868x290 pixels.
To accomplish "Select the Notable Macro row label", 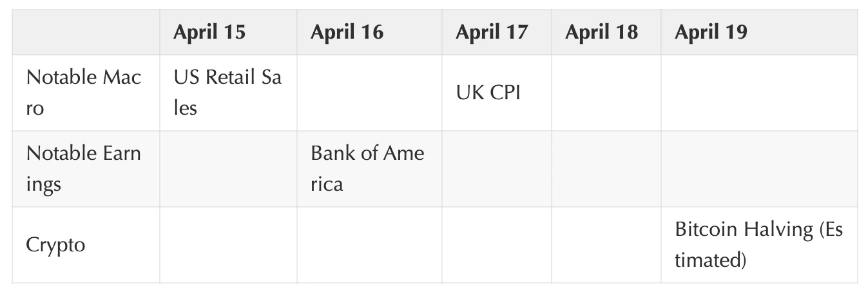I will point(84,93).
